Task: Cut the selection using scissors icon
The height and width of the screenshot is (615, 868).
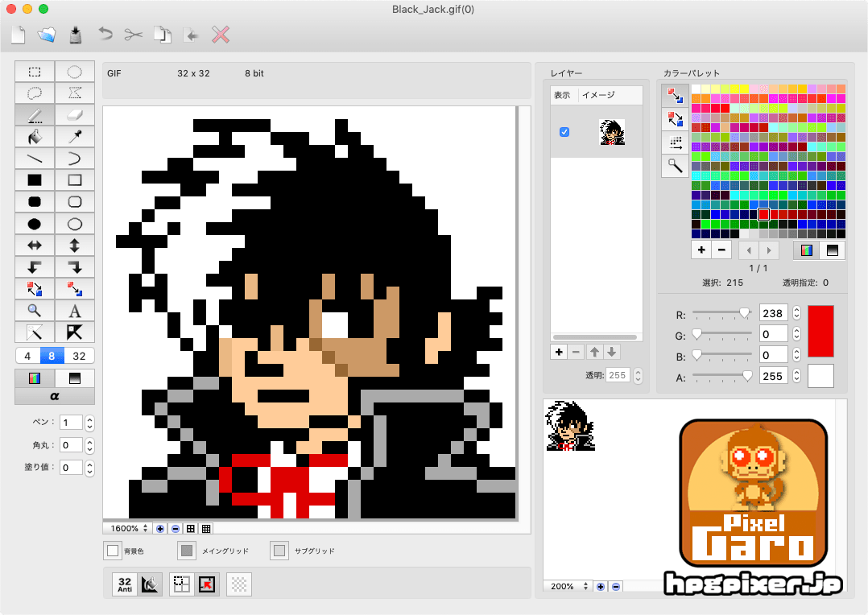Action: click(x=134, y=35)
